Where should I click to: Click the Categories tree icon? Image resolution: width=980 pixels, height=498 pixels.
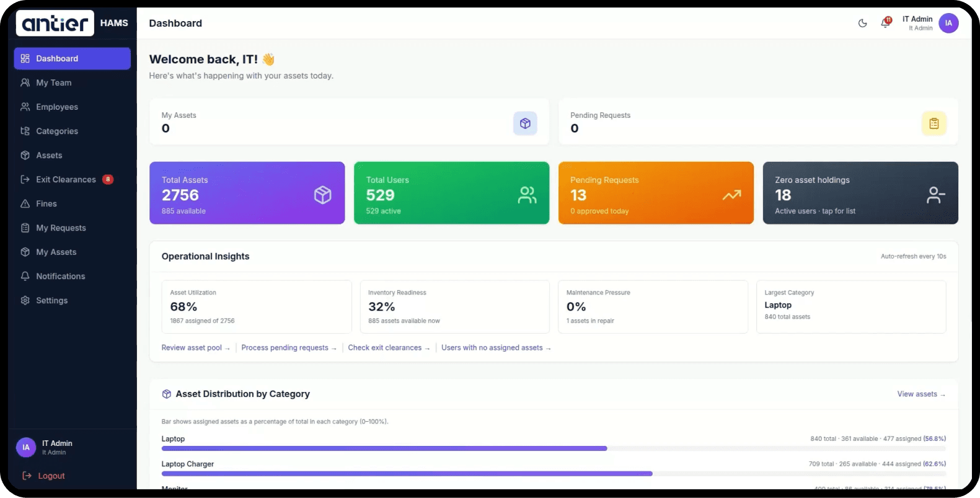coord(25,131)
